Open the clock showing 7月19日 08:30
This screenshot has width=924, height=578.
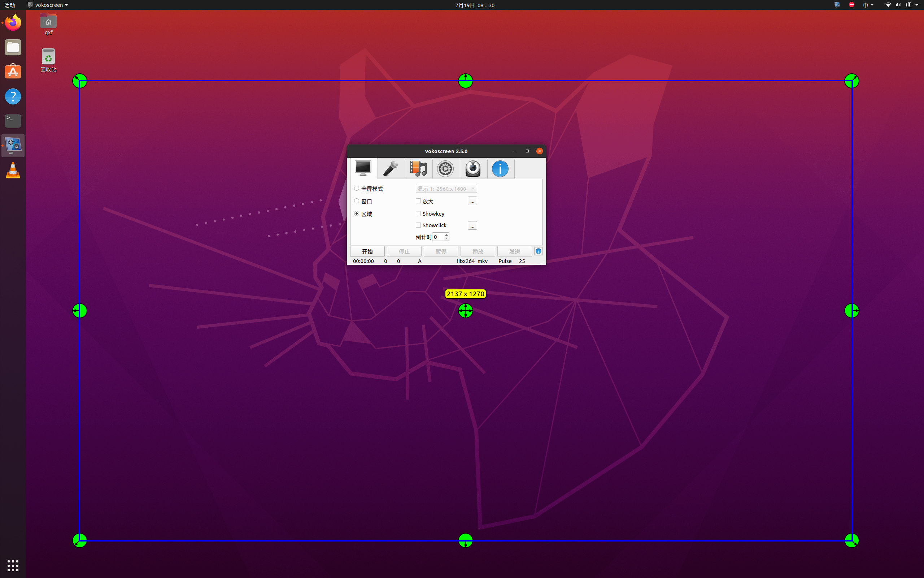point(475,5)
